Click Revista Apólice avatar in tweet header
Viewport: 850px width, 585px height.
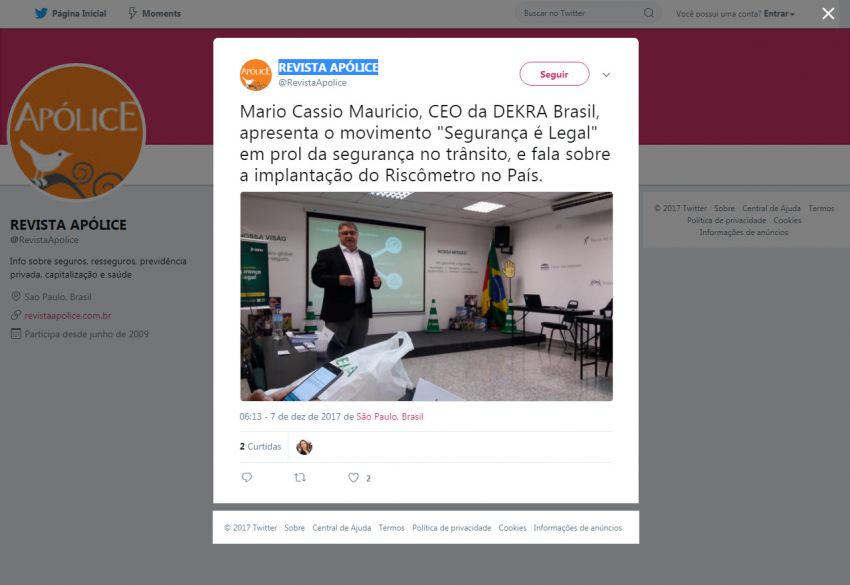[x=255, y=75]
